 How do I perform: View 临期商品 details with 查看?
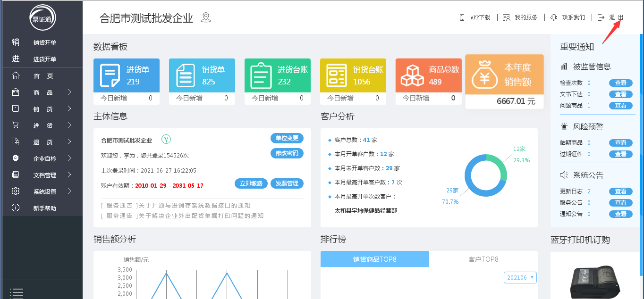pos(621,143)
